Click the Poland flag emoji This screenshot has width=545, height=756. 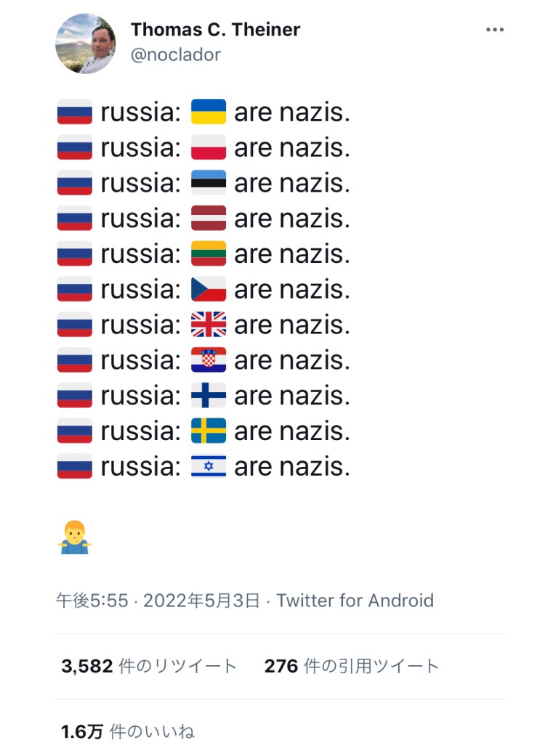(x=209, y=147)
